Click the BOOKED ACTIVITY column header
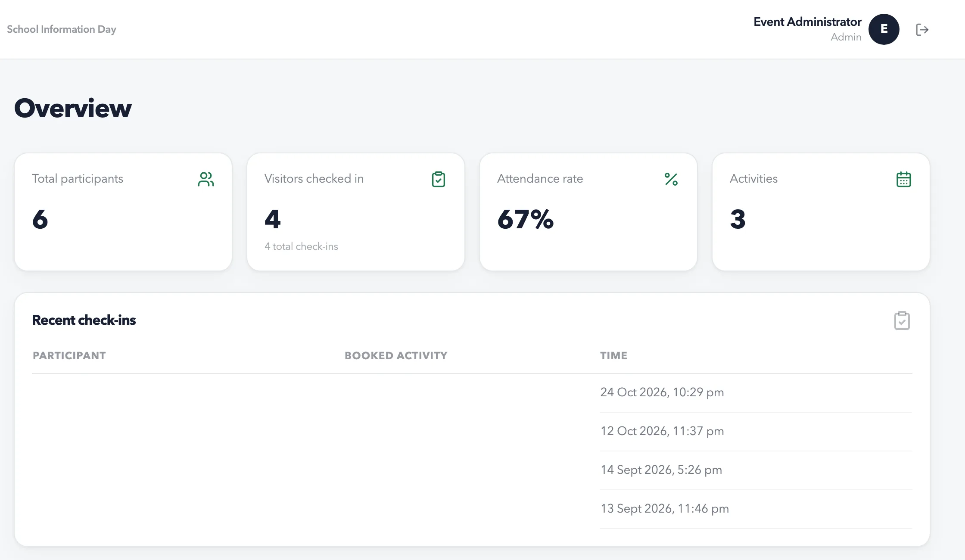This screenshot has width=965, height=560. [x=396, y=356]
